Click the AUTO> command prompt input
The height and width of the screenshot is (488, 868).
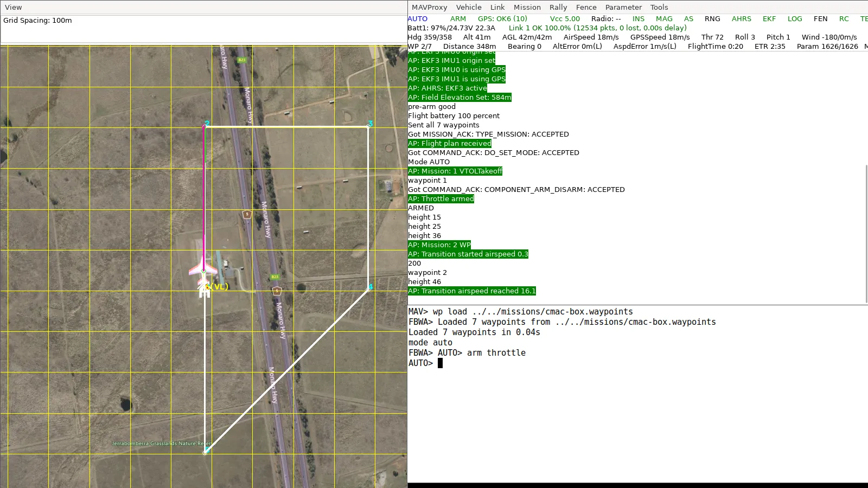coord(440,363)
